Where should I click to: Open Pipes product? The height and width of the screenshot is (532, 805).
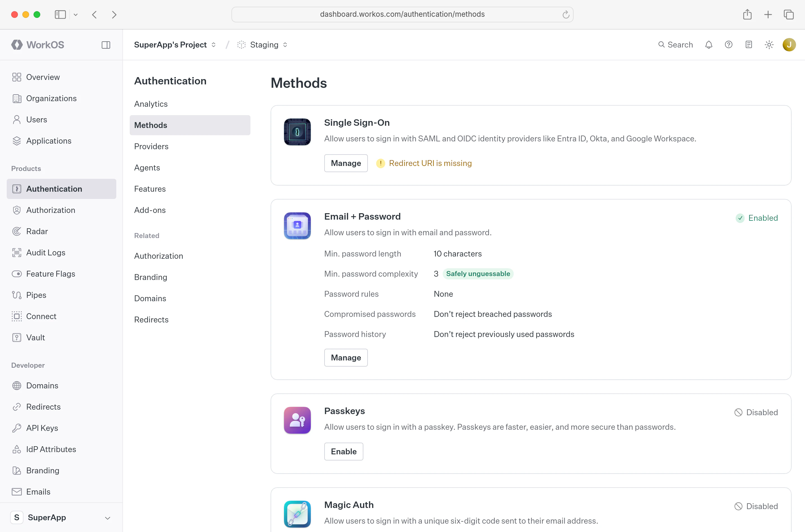[x=61, y=295]
